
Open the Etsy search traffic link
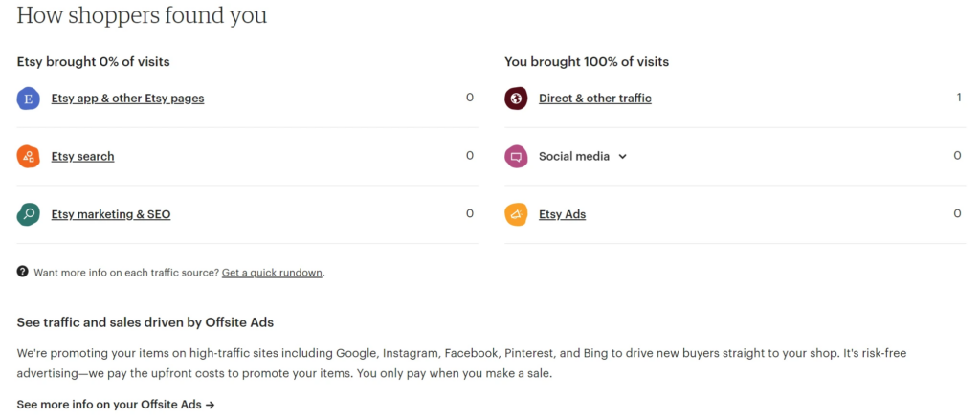[82, 156]
